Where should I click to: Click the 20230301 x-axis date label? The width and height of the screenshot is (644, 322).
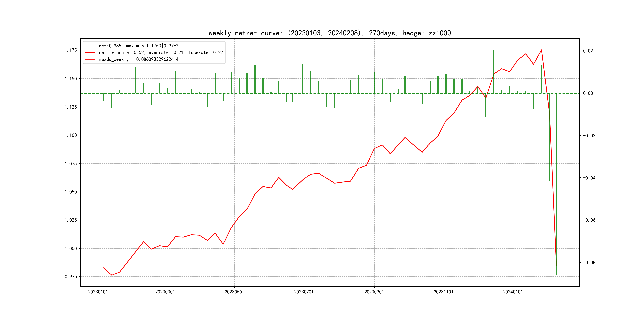[x=165, y=292]
